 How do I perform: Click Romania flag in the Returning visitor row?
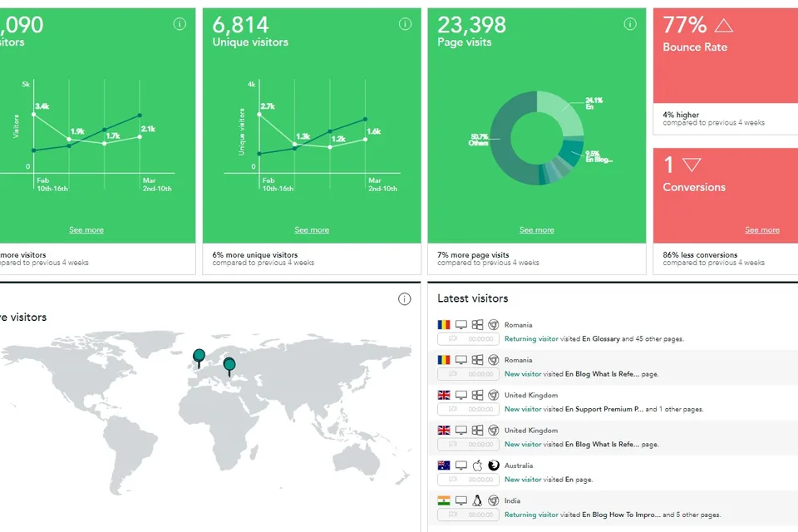(x=444, y=325)
